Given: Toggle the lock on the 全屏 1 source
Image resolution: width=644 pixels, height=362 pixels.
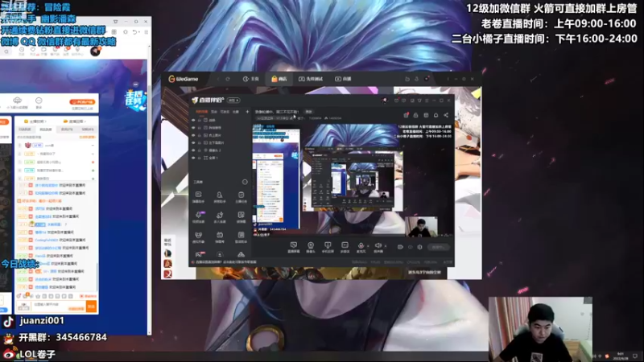Looking at the screenshot, I should 200,158.
